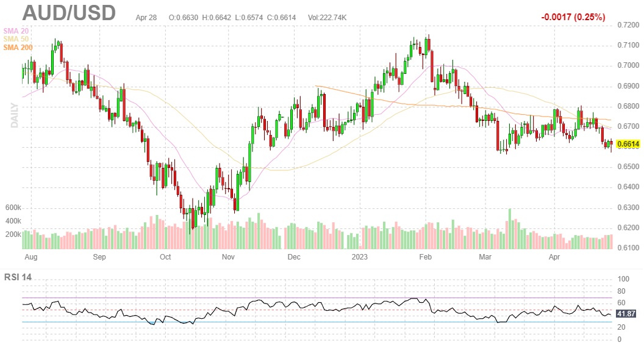Click the high price H:0.6642
The width and height of the screenshot is (644, 345).
pos(216,18)
